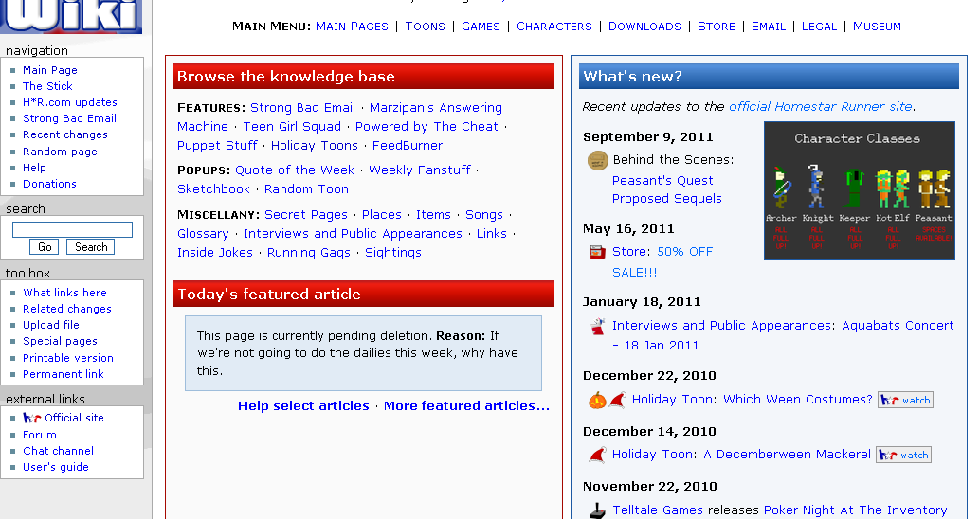Open Glossary miscellany link
This screenshot has width=980, height=519.
point(203,234)
